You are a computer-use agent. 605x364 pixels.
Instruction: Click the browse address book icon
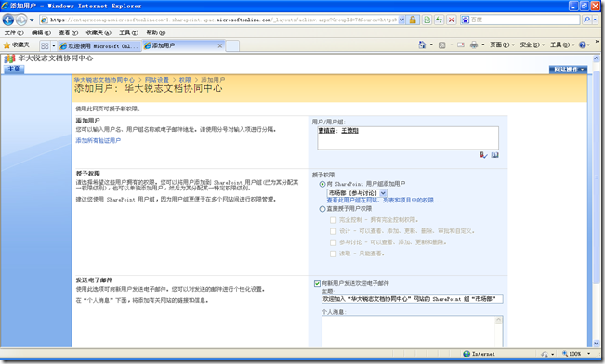click(x=495, y=155)
